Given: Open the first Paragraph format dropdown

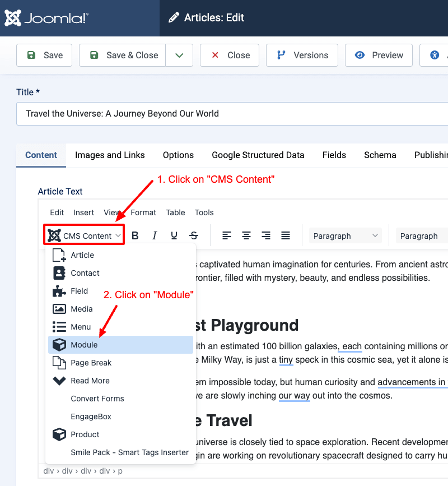Looking at the screenshot, I should click(345, 236).
